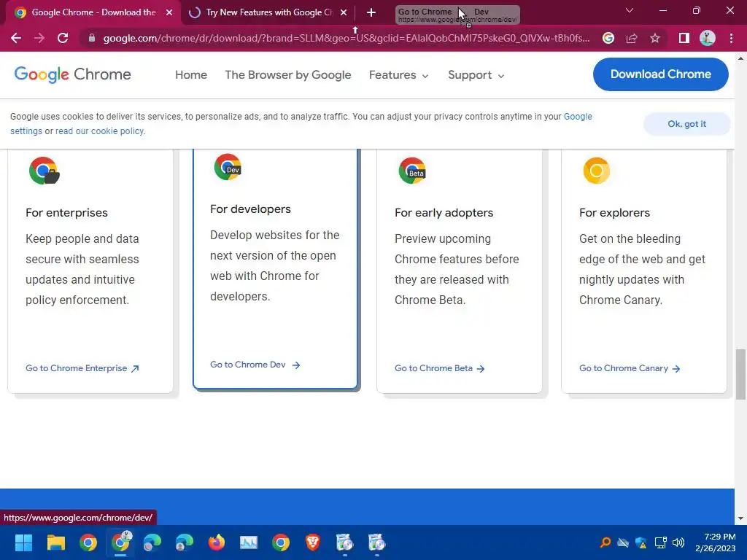The height and width of the screenshot is (560, 747).
Task: Open a new tab with the plus button
Action: (371, 12)
